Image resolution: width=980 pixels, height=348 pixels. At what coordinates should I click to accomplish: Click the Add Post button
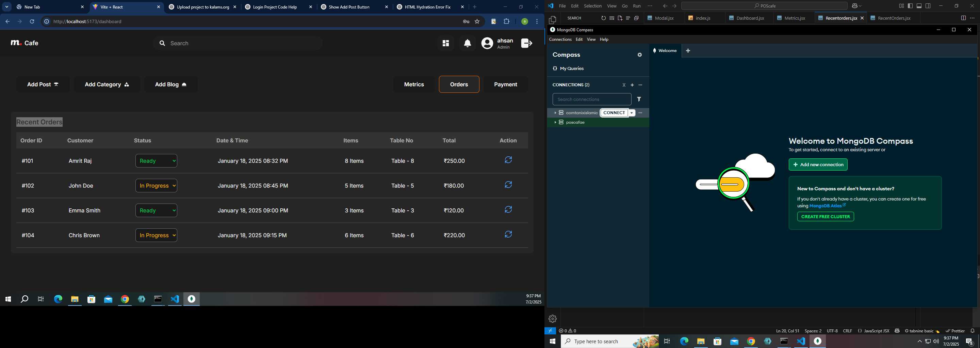[43, 84]
